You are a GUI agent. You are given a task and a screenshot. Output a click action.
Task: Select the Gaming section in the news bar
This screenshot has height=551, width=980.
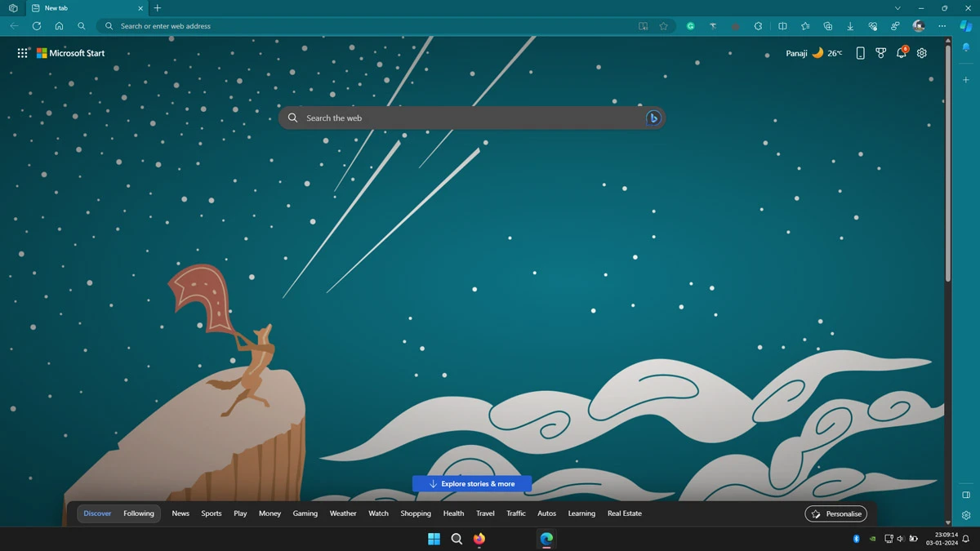(x=305, y=513)
